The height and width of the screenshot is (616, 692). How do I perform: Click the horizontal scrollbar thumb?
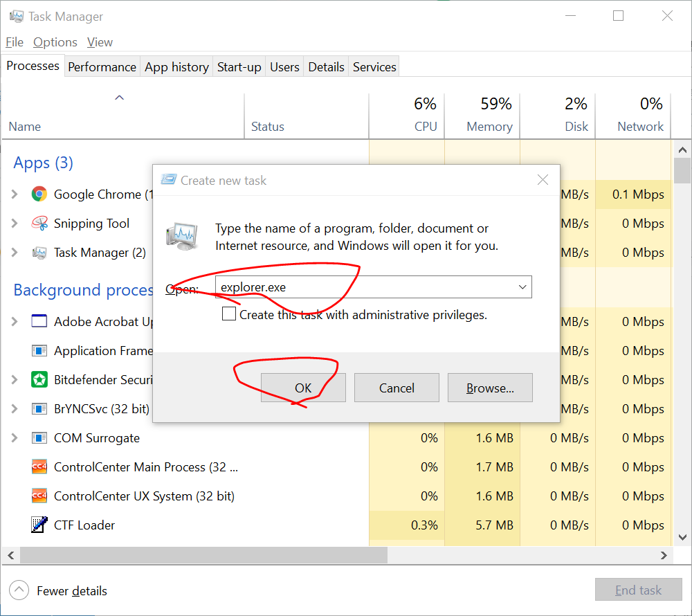[x=203, y=555]
